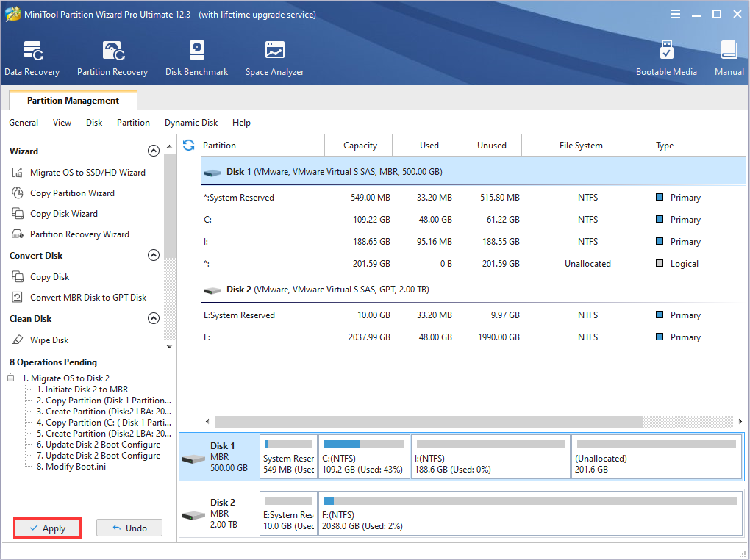Click the Partition Recovery Wizard icon
Image resolution: width=750 pixels, height=560 pixels.
18,234
